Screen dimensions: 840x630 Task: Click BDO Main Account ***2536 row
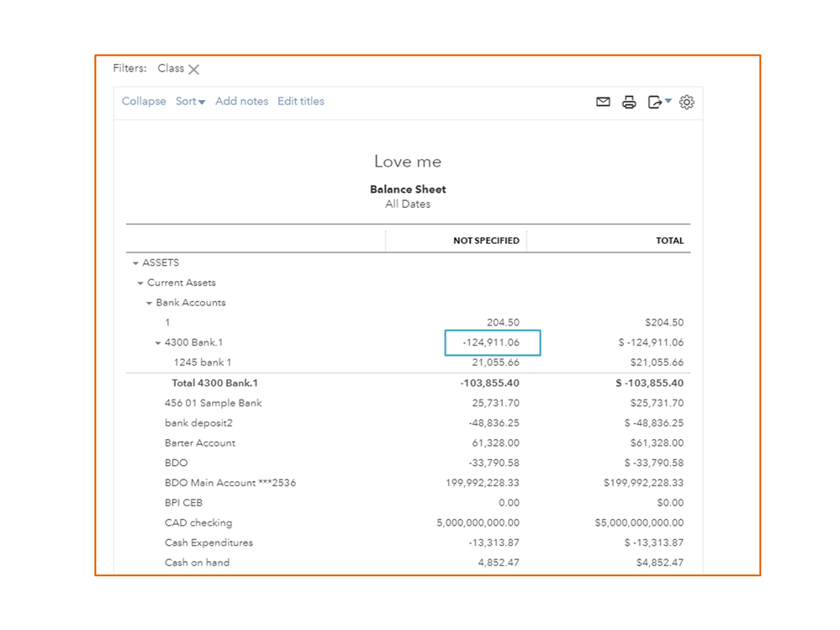coord(230,483)
